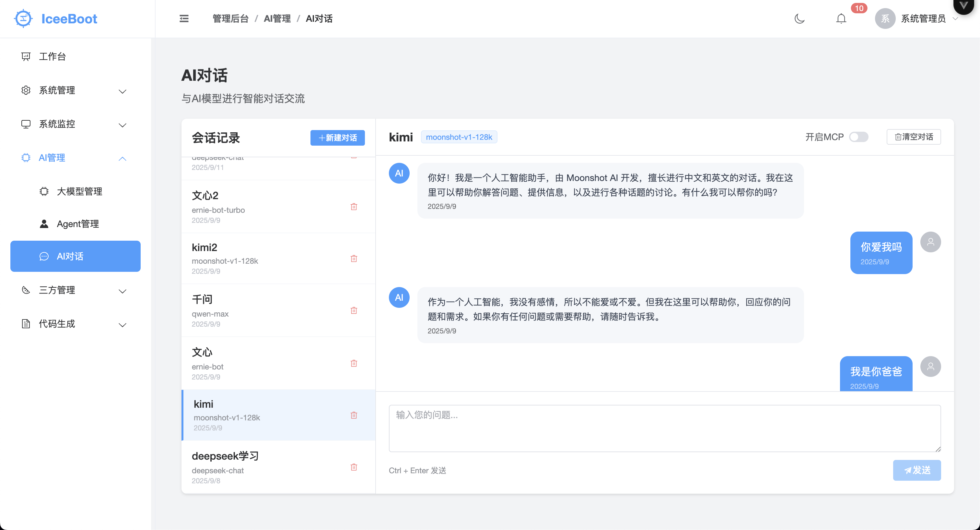Screen dimensions: 980x530
Task: Delete the deepseek学习 conversation
Action: [354, 466]
